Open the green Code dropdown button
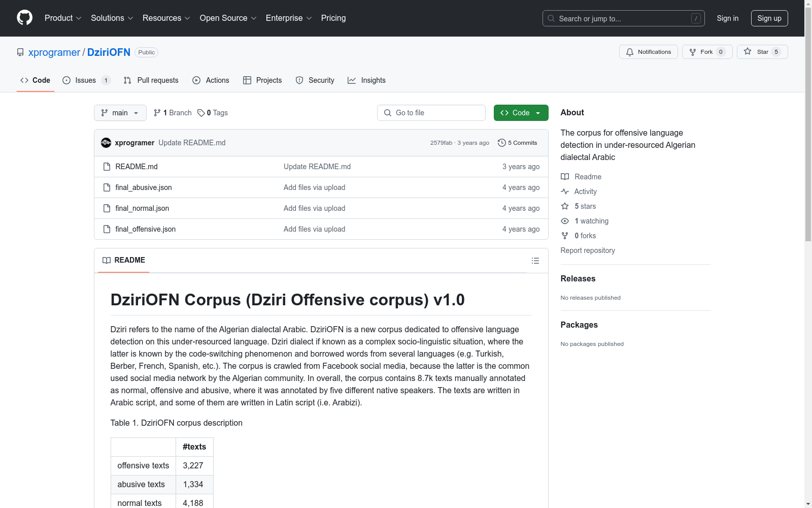 [521, 113]
